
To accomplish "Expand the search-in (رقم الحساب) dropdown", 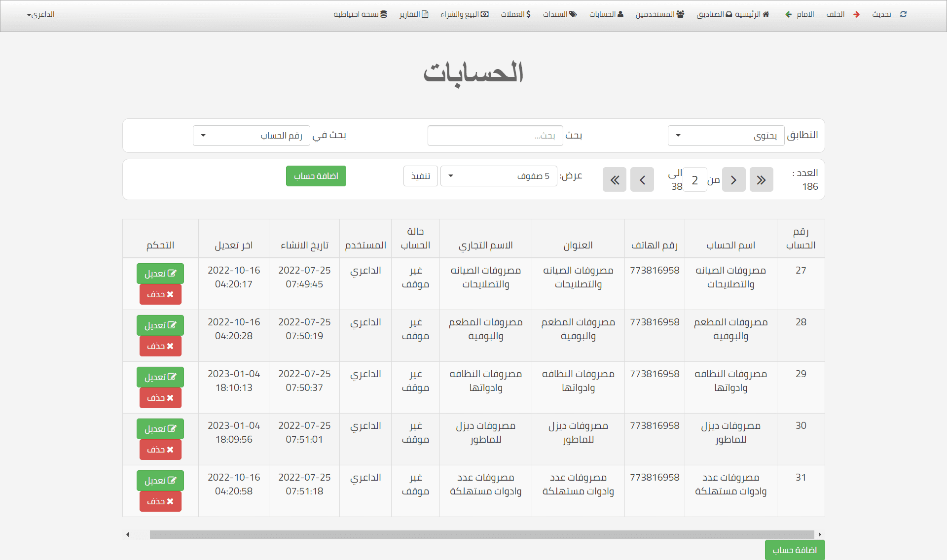I will pos(251,136).
